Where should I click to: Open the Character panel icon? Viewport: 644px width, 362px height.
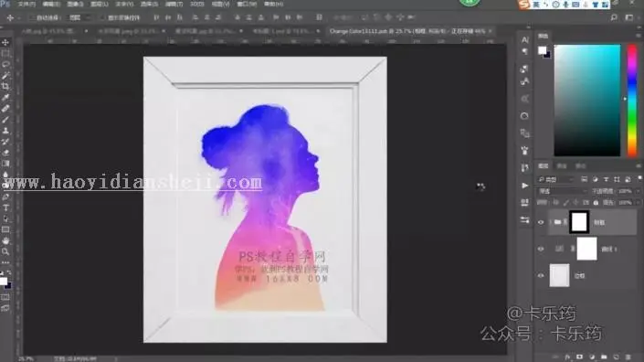[x=525, y=39]
